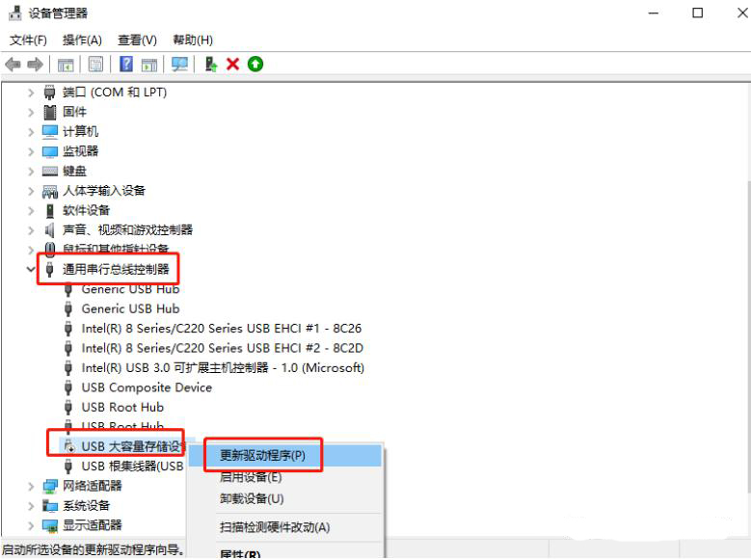Open the 查看(V) menu
Viewport: 751px width, 560px height.
pyautogui.click(x=138, y=40)
